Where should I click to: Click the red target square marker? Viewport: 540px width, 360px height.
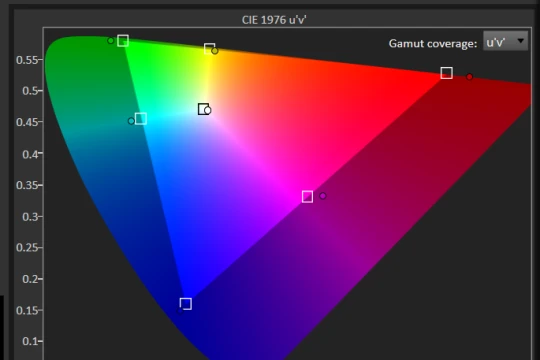click(446, 73)
